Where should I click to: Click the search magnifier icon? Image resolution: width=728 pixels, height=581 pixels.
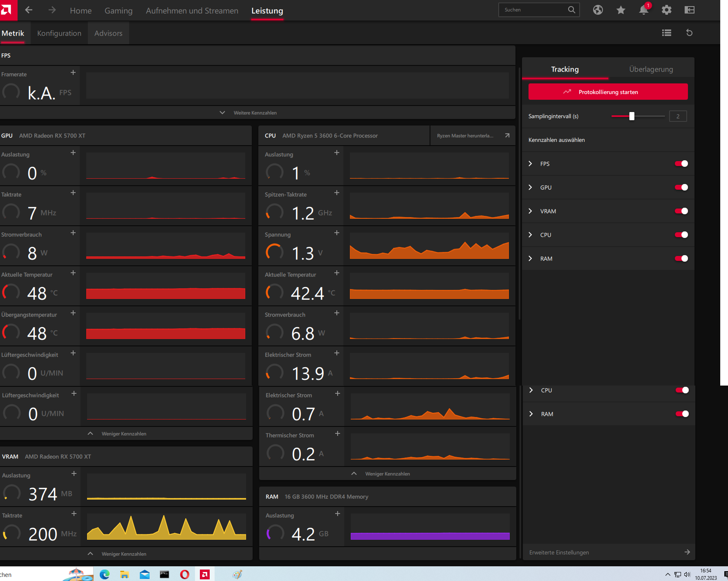click(571, 10)
